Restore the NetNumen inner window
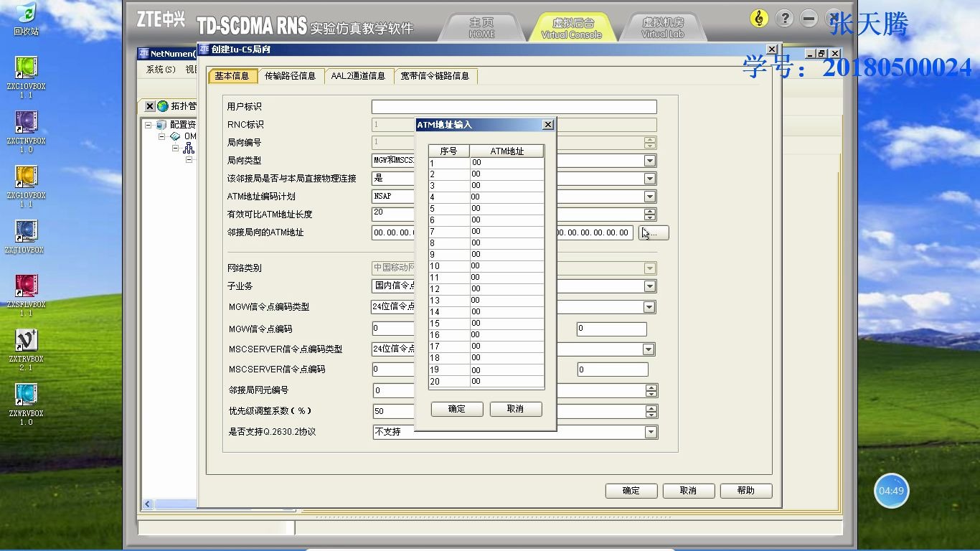 [822, 54]
